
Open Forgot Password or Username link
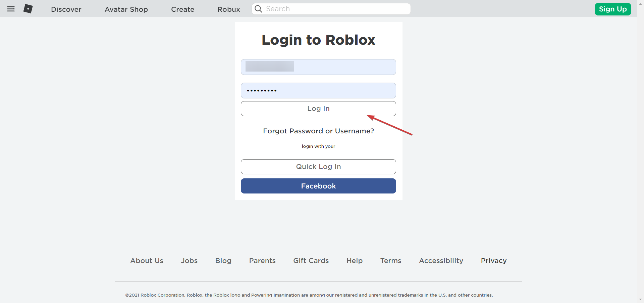(x=318, y=131)
